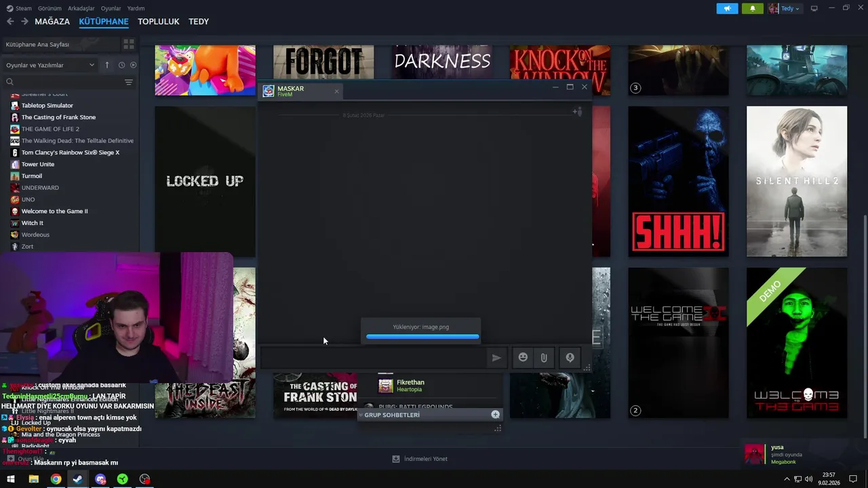Image resolution: width=868 pixels, height=488 pixels.
Task: Open the Oyunlar menu
Action: (111, 8)
